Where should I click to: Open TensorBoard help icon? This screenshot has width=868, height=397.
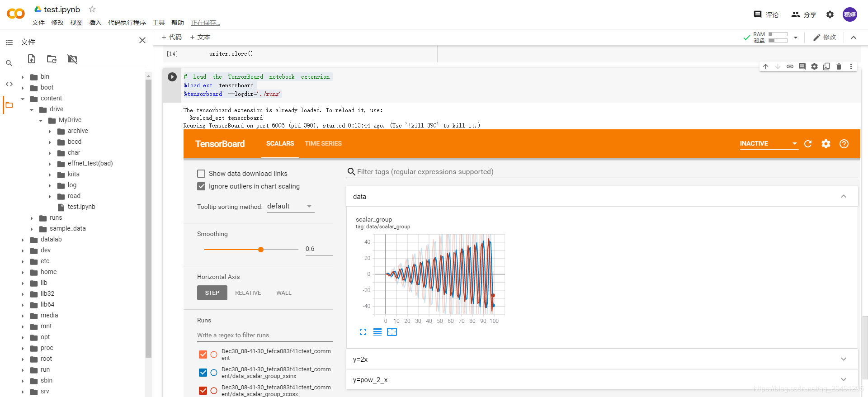(844, 144)
